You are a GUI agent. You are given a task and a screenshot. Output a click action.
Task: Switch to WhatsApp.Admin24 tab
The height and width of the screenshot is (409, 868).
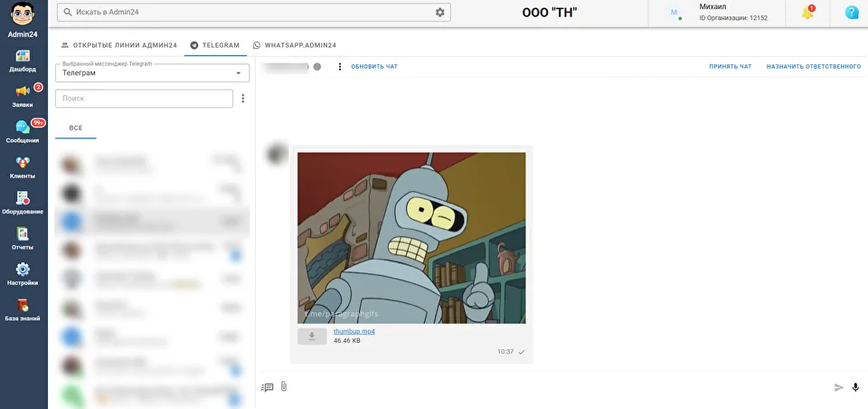click(295, 45)
